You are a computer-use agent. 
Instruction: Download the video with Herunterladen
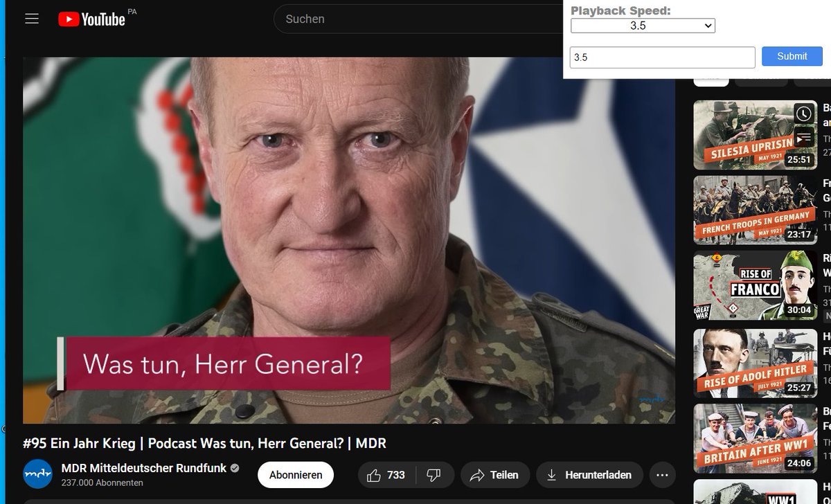pos(589,475)
